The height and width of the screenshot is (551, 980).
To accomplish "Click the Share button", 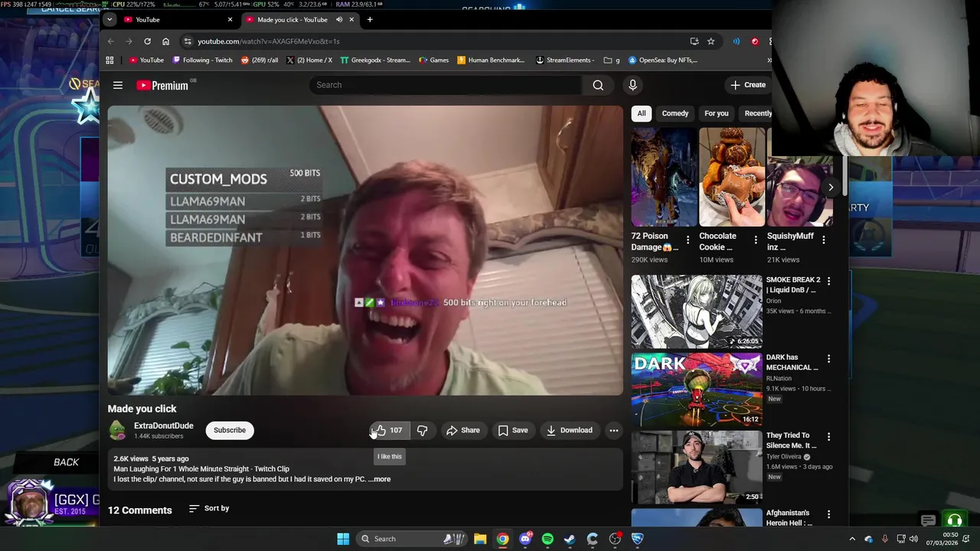I will [x=463, y=430].
